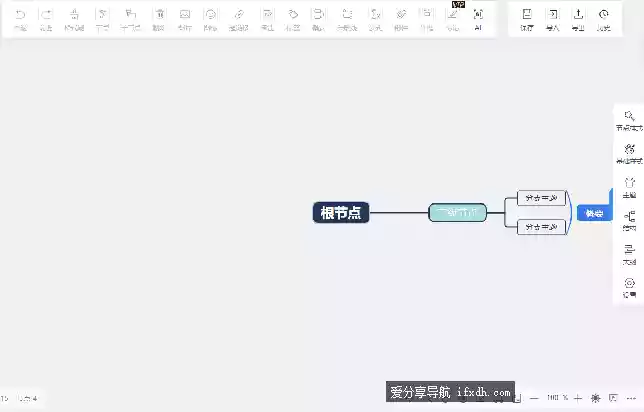
Task: Open settings gear in right sidebar
Action: (x=629, y=288)
